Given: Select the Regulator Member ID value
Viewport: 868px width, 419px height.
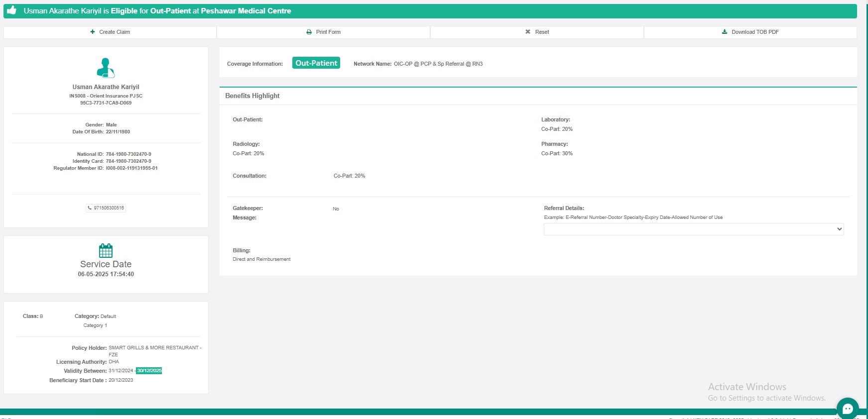Looking at the screenshot, I should point(131,168).
